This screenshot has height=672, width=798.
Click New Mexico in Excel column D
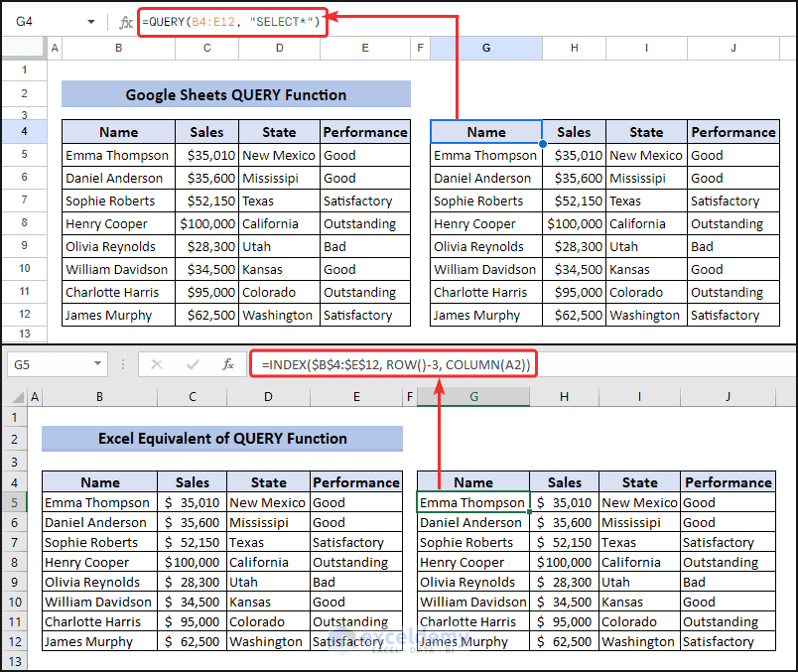pos(268,502)
